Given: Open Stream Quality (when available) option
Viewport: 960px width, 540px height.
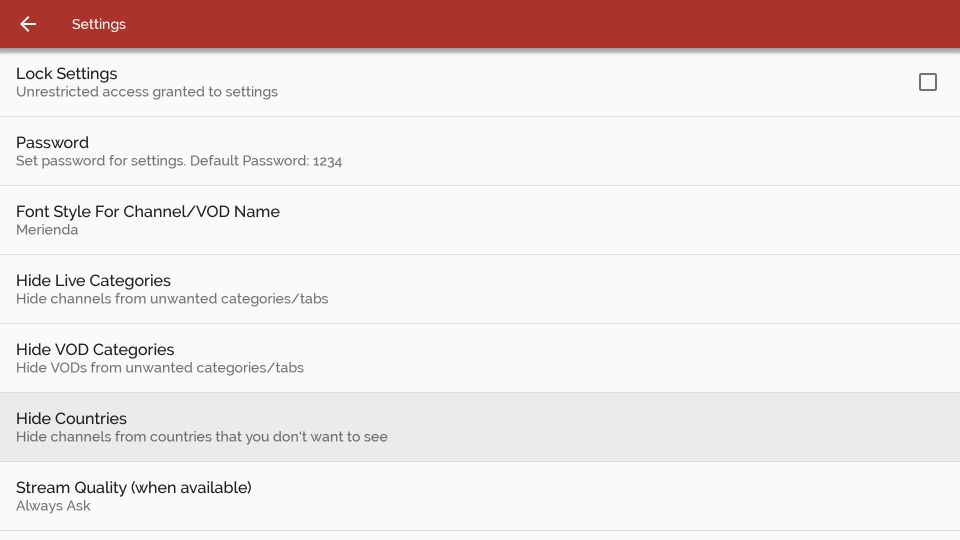Looking at the screenshot, I should [x=480, y=497].
